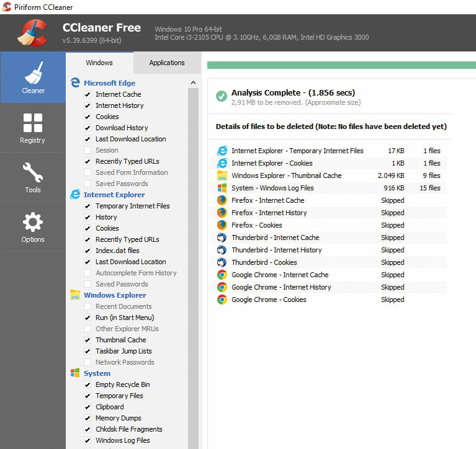Select the Windows Explorer group header
This screenshot has height=449, width=476.
click(115, 295)
